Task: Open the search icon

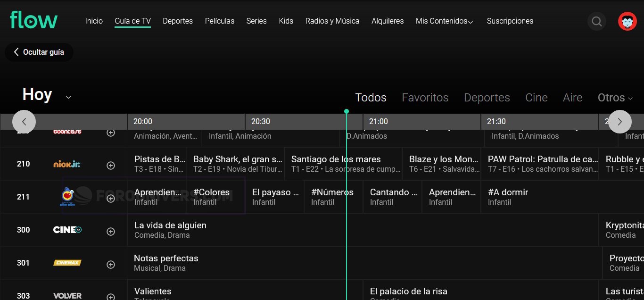Action: pos(596,21)
